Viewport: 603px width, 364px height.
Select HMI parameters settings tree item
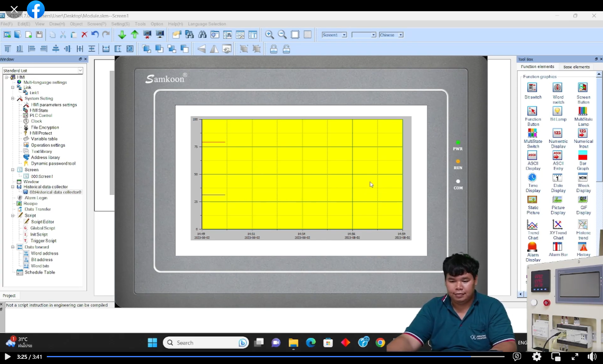pos(54,105)
